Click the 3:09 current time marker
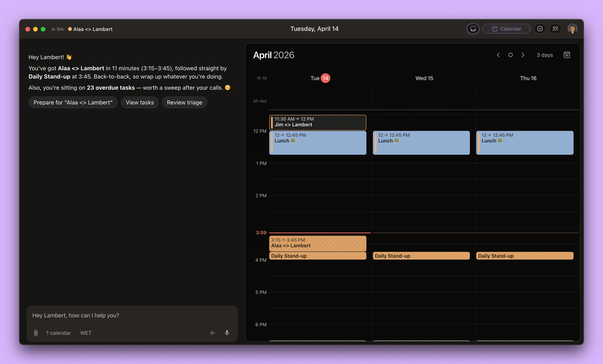 261,233
